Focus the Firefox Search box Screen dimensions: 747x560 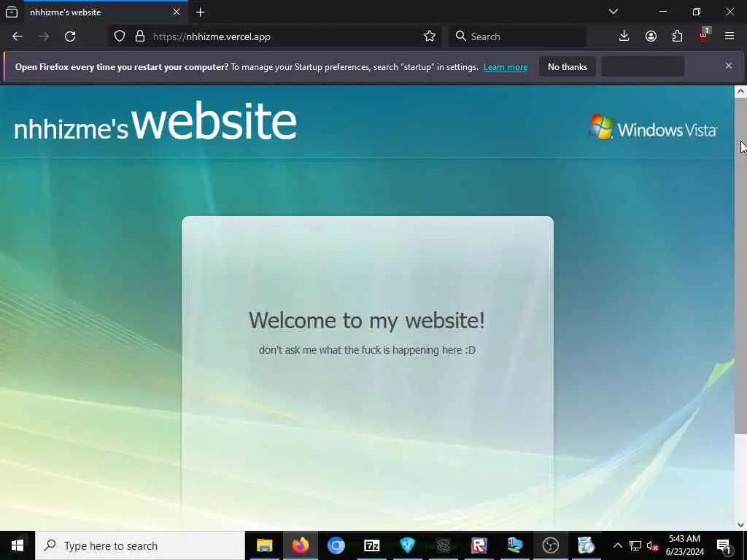coord(517,36)
